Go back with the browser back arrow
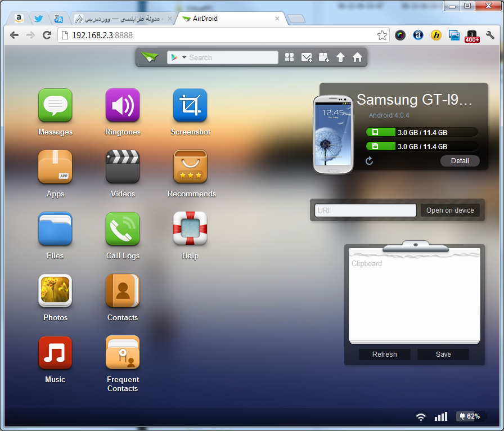The width and height of the screenshot is (504, 431). pos(14,35)
